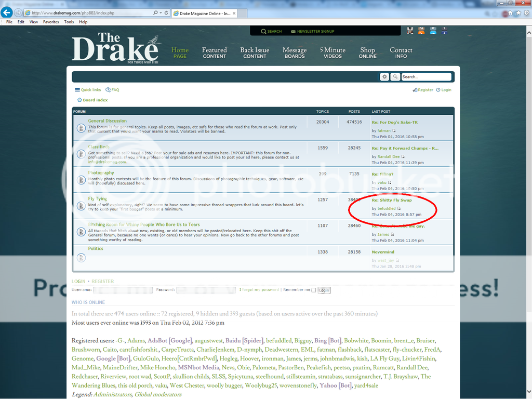532x399 pixels.
Task: Open the Favorites menu
Action: pos(51,22)
